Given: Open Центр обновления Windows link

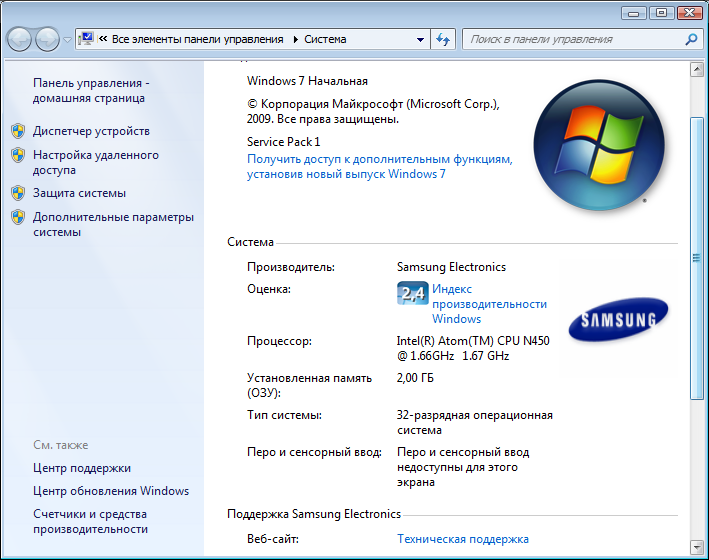Looking at the screenshot, I should click(110, 491).
